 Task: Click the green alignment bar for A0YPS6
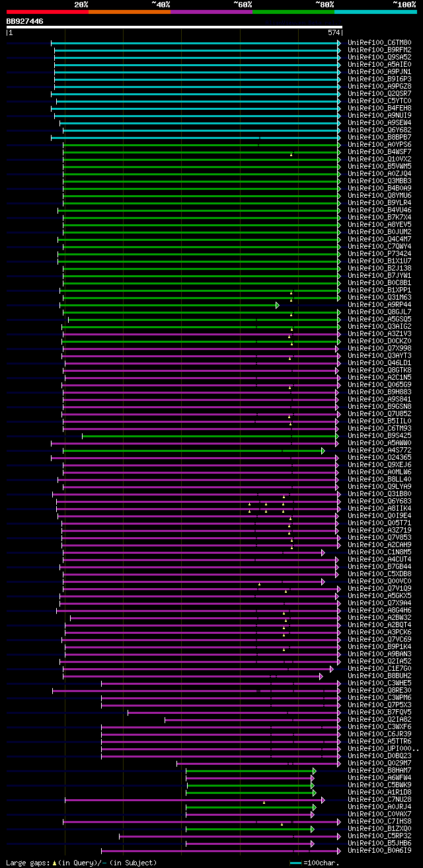202,145
